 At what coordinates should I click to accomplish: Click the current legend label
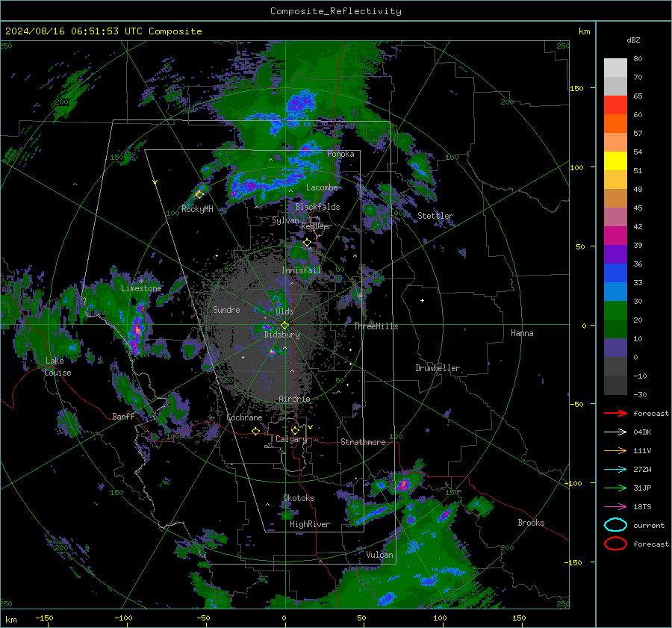[649, 526]
